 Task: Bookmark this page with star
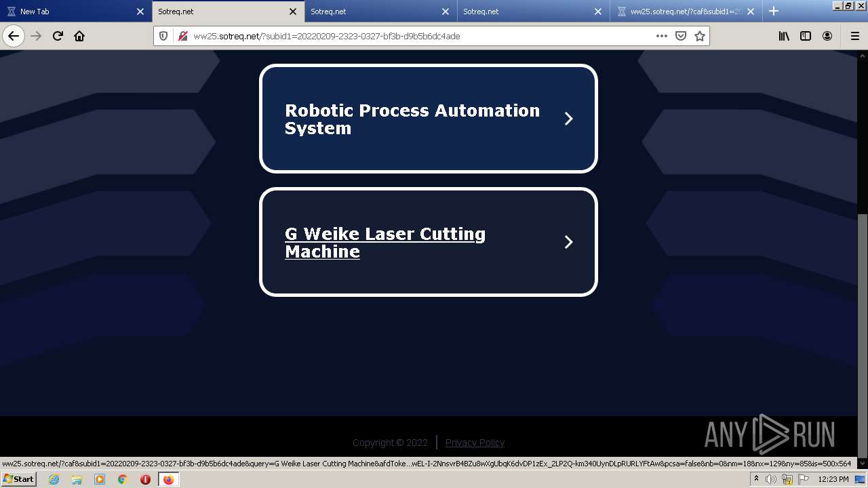700,36
